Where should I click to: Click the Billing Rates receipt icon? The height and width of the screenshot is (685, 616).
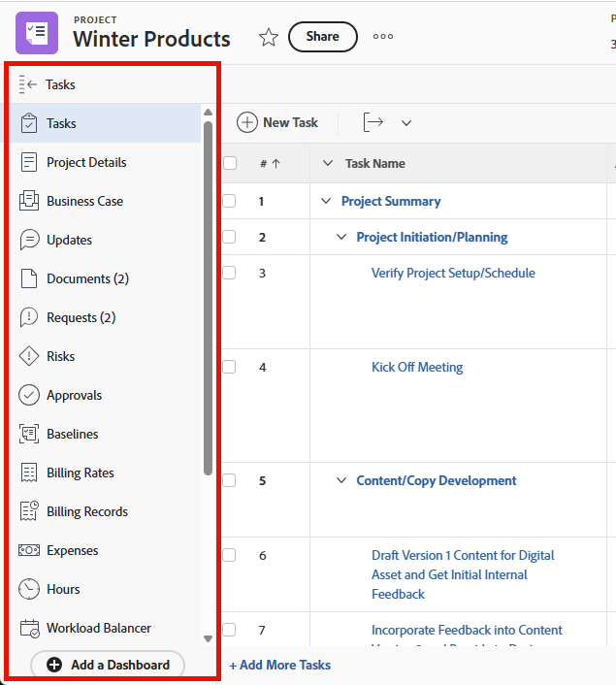(x=29, y=473)
